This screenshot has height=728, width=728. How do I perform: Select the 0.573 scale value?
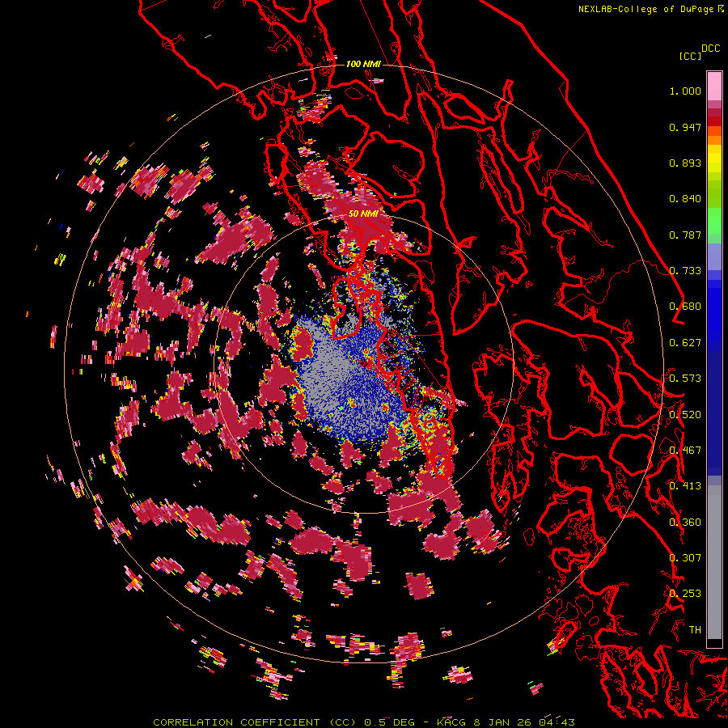685,379
